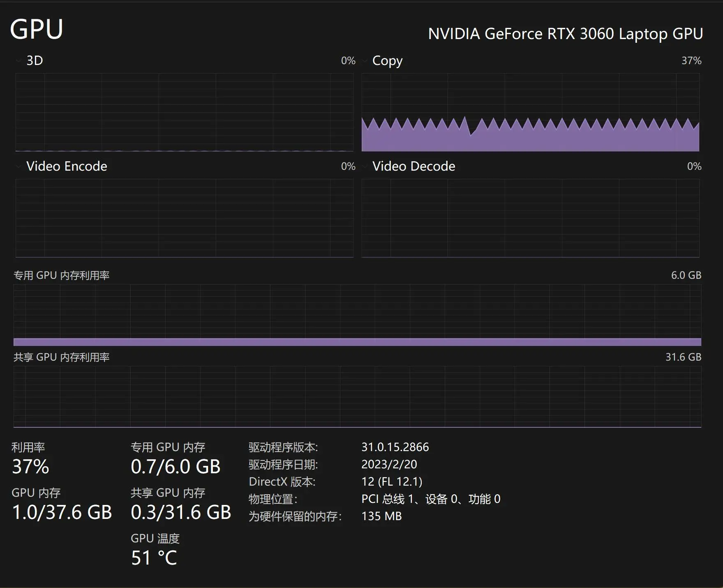Click the 3D engine usage graph
This screenshot has width=723, height=588.
click(x=184, y=112)
